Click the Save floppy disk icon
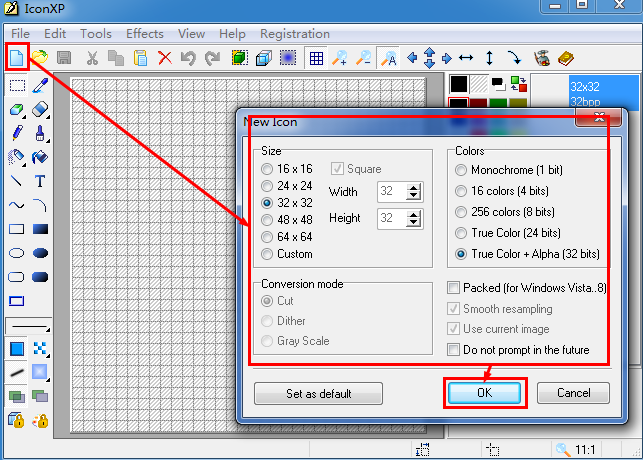The width and height of the screenshot is (643, 460). coord(64,58)
